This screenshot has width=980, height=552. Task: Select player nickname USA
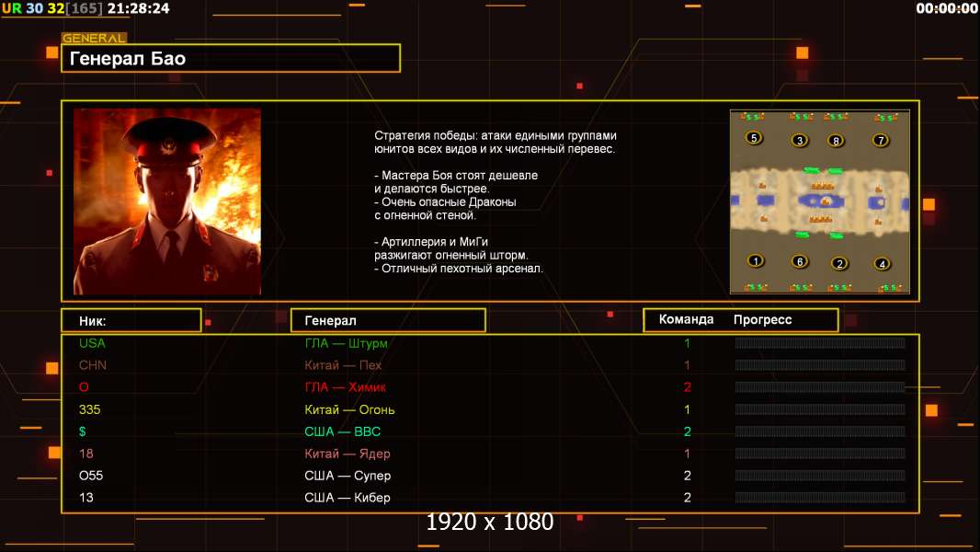[x=92, y=343]
